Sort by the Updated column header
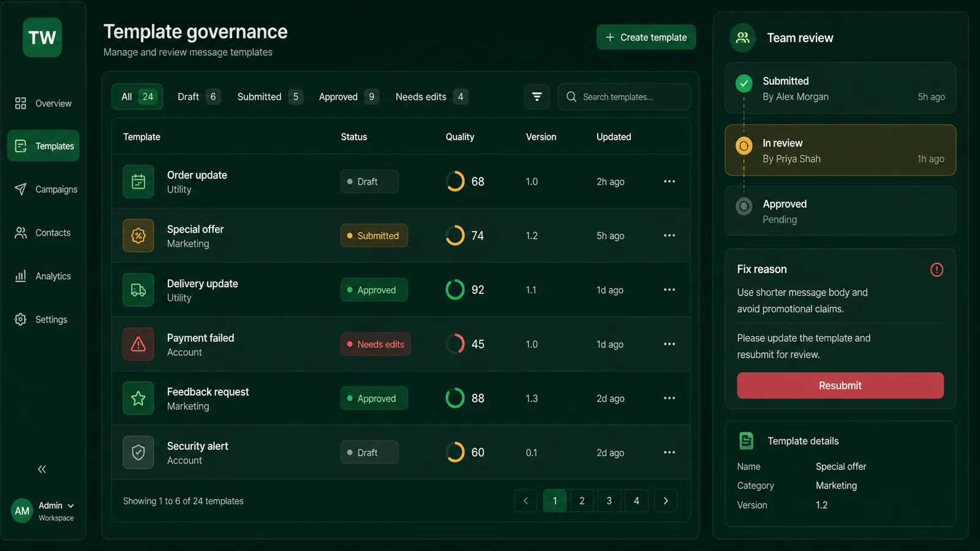Viewport: 980px width, 551px height. (x=614, y=137)
